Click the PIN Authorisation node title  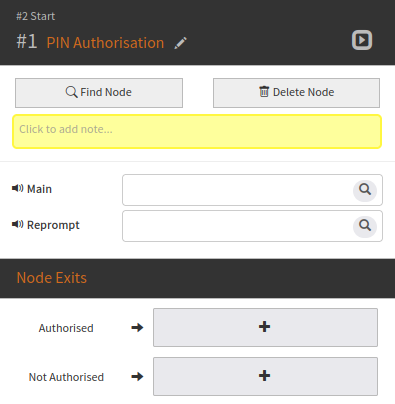click(x=105, y=43)
